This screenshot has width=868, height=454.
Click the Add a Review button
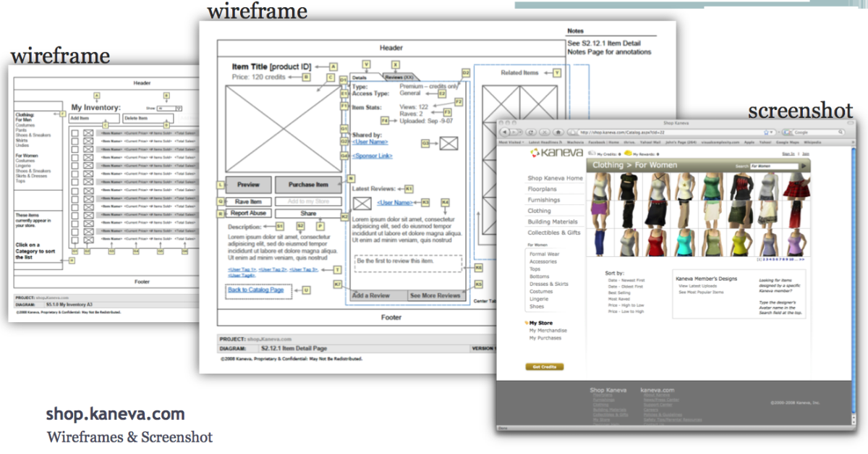click(x=379, y=295)
